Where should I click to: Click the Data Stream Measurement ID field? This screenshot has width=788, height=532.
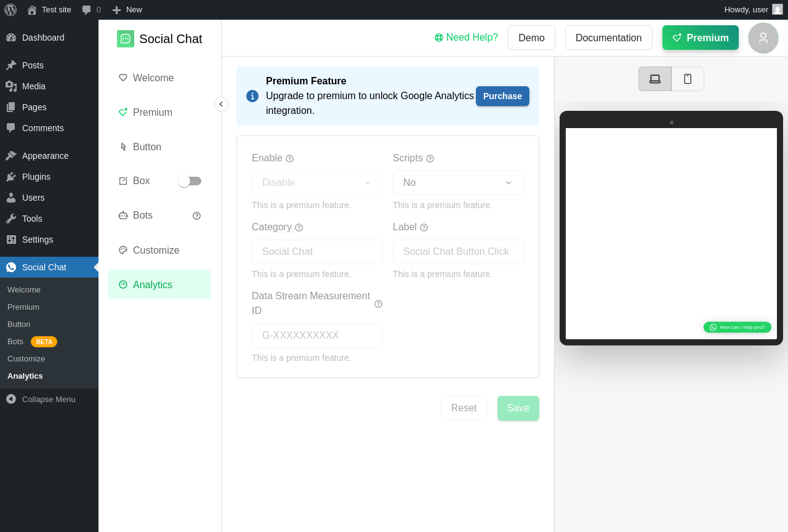click(317, 336)
